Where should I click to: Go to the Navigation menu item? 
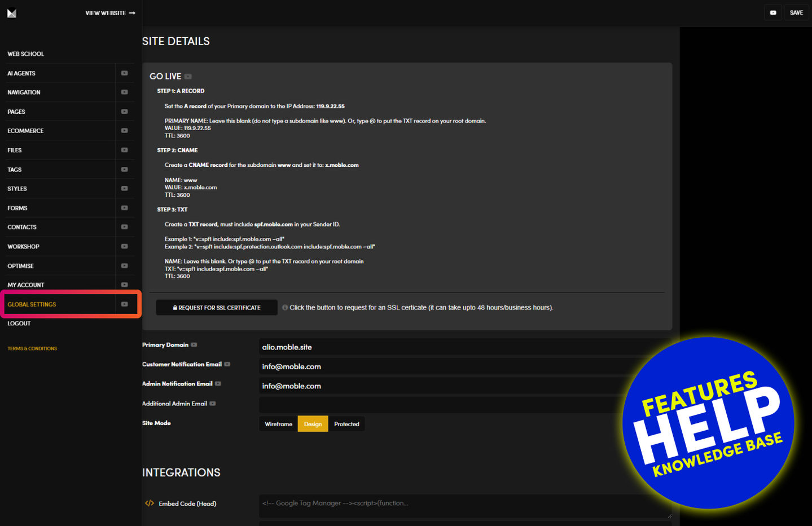click(24, 92)
